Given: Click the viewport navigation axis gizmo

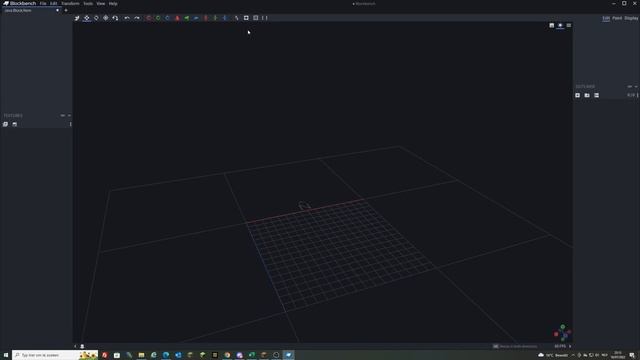Looking at the screenshot, I should (x=562, y=333).
